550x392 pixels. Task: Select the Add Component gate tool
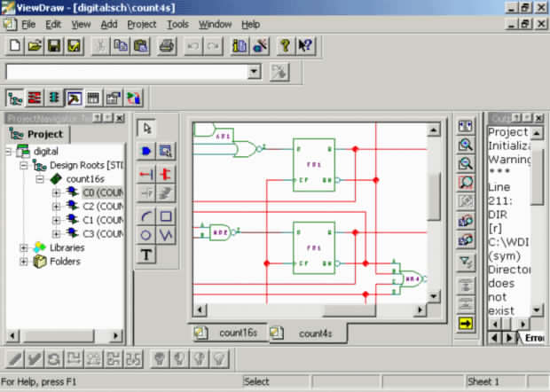[145, 151]
